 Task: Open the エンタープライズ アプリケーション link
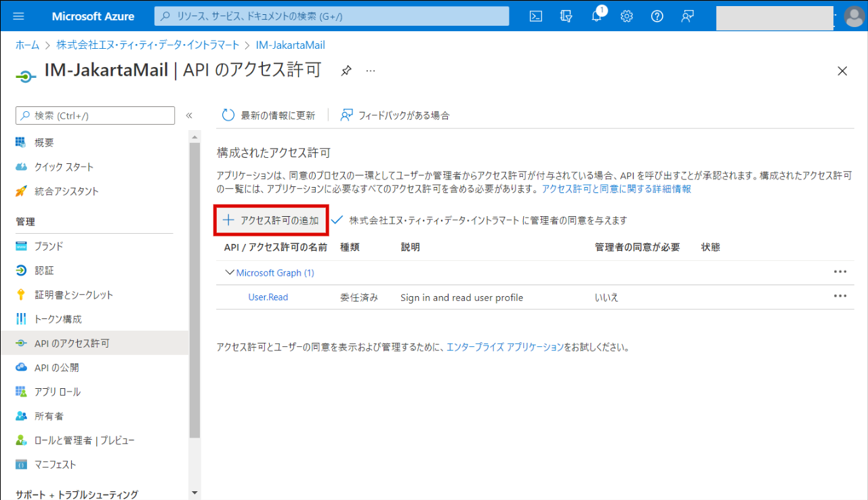[505, 347]
